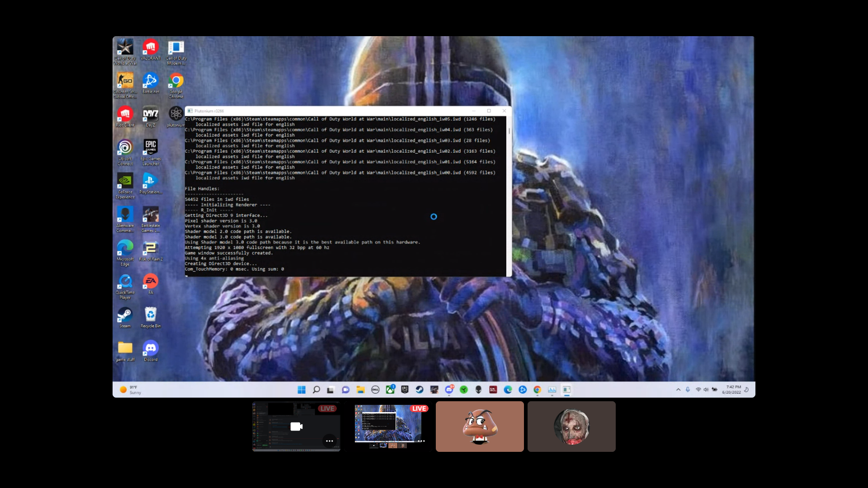
Task: Open Edge from the taskbar
Action: click(508, 389)
